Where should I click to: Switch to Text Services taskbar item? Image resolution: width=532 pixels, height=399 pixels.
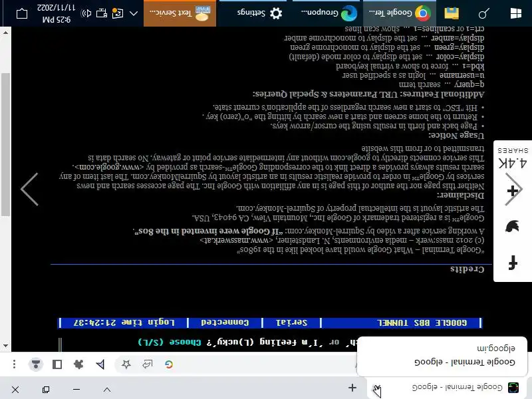pyautogui.click(x=180, y=13)
